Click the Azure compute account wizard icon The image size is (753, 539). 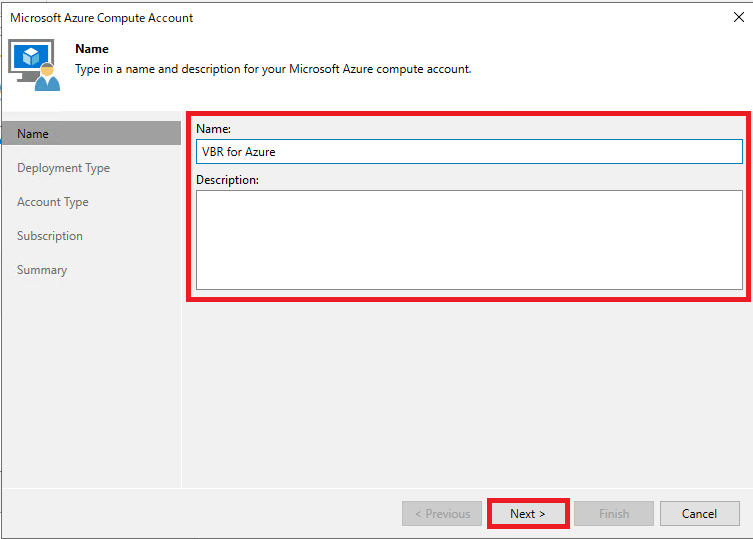pyautogui.click(x=34, y=65)
